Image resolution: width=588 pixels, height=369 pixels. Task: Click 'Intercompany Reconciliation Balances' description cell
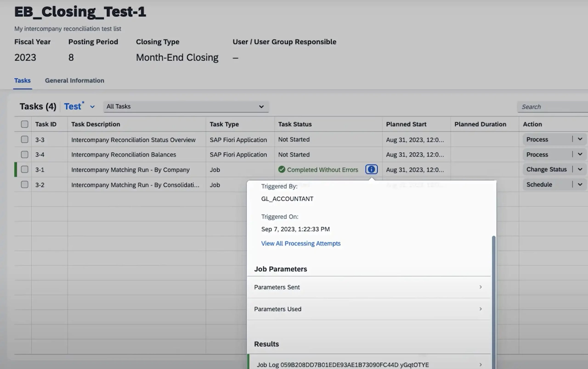124,155
